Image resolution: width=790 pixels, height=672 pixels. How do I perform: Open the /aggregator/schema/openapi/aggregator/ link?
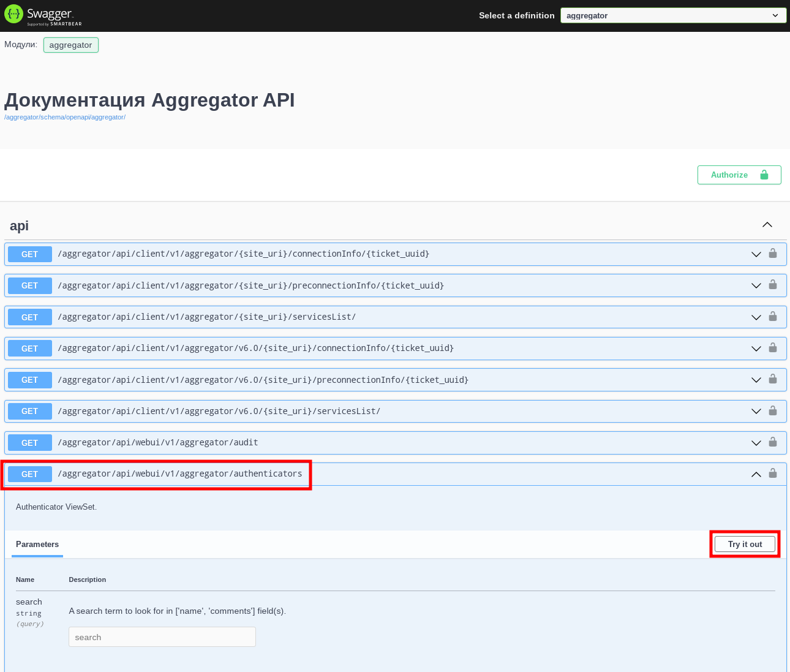[65, 117]
